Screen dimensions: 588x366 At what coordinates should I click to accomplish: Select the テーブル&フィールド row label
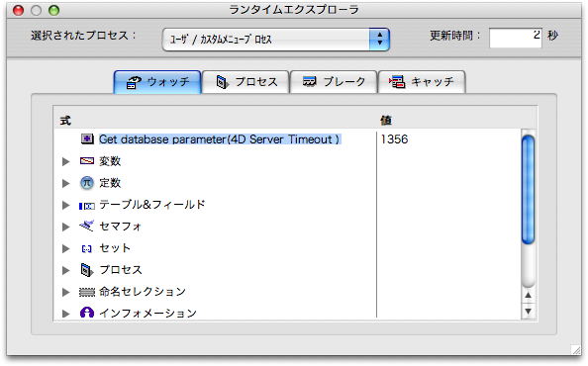point(151,205)
